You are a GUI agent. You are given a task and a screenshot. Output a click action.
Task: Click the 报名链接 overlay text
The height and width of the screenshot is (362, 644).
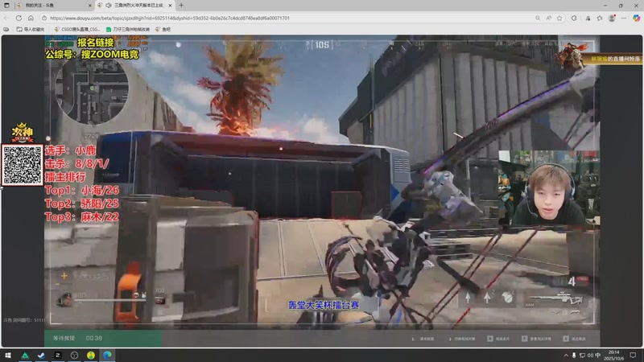coord(96,43)
